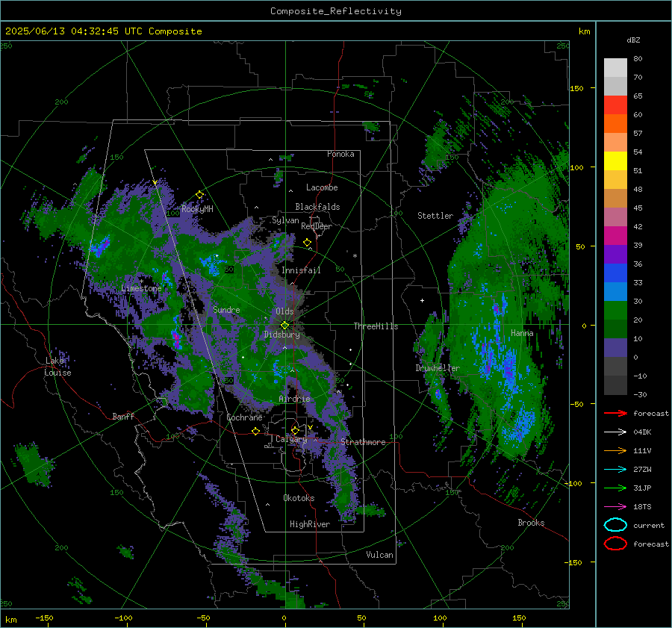
Task: Click the 27ZW legend label
Action: coord(642,470)
